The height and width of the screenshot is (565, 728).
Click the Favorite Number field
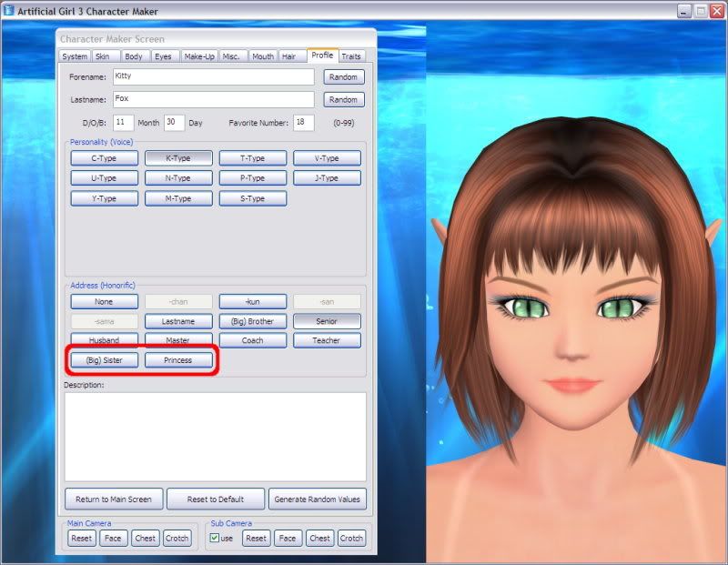[304, 123]
